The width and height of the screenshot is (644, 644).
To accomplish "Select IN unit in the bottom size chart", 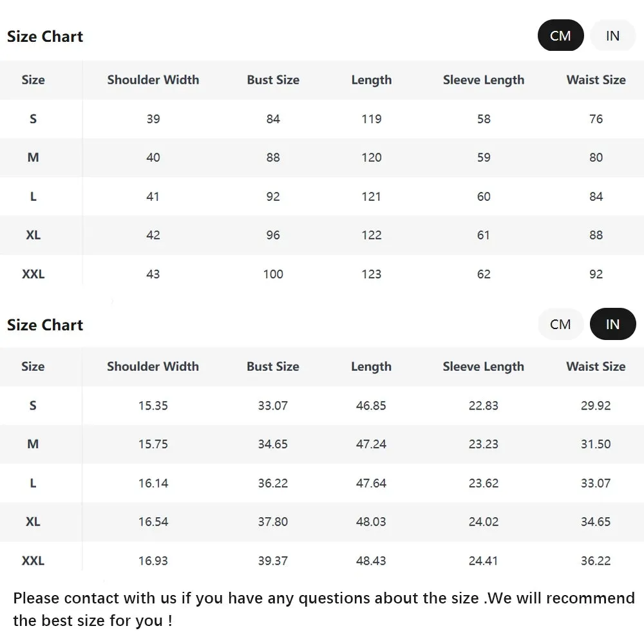I will [612, 324].
